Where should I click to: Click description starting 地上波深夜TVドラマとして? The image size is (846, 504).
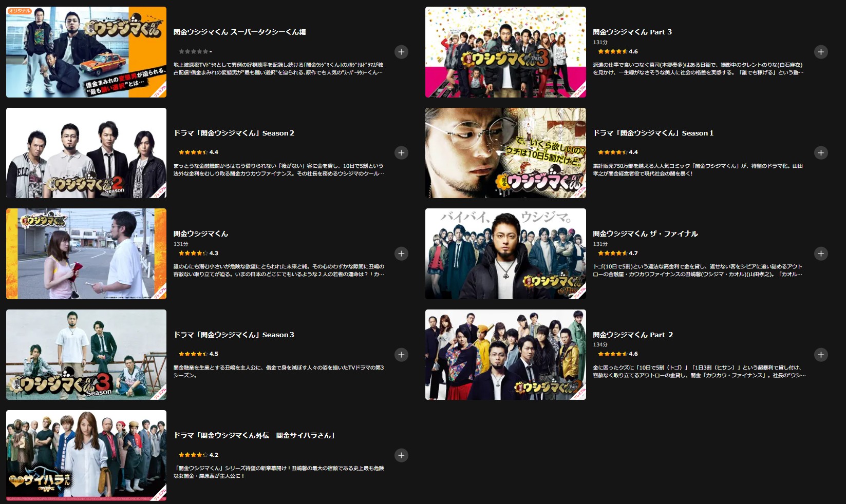(279, 69)
